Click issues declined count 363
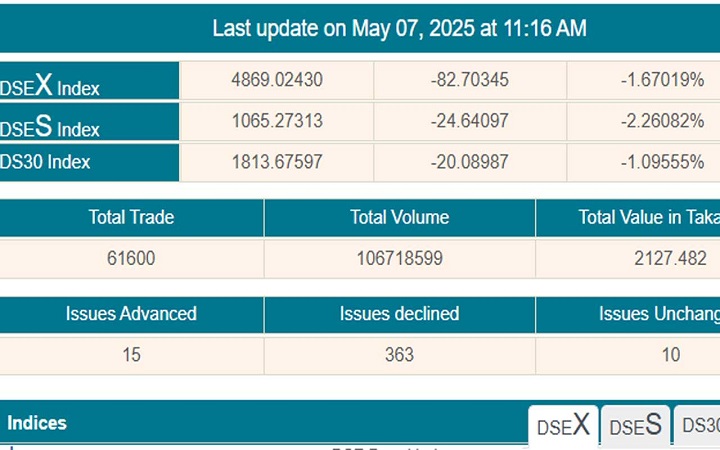 (x=399, y=354)
